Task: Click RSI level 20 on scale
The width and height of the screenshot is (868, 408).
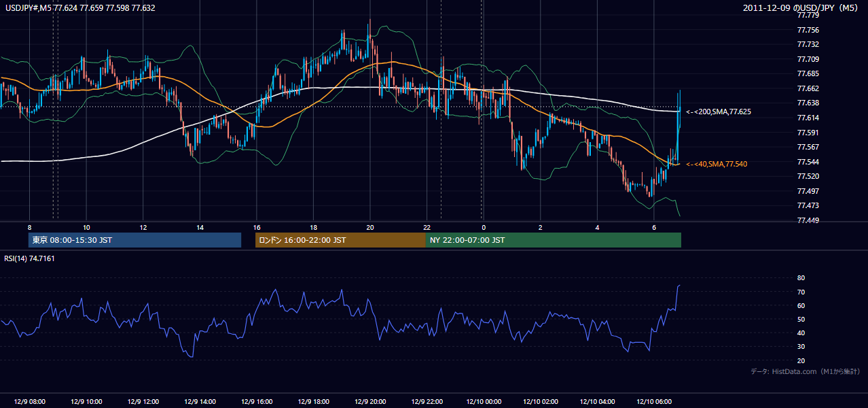Action: pyautogui.click(x=801, y=360)
